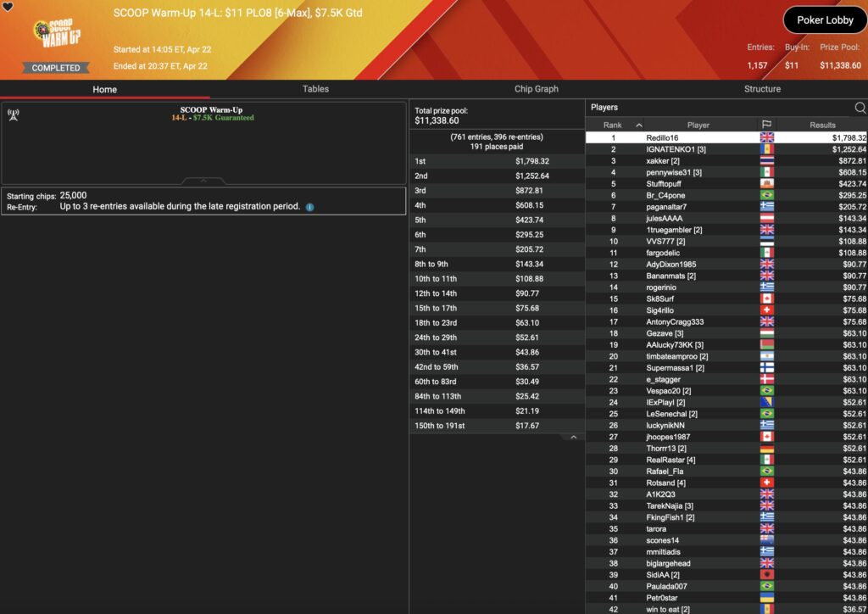Screen dimensions: 868x614
Task: Select player rogerinio in the list
Action: [726, 287]
